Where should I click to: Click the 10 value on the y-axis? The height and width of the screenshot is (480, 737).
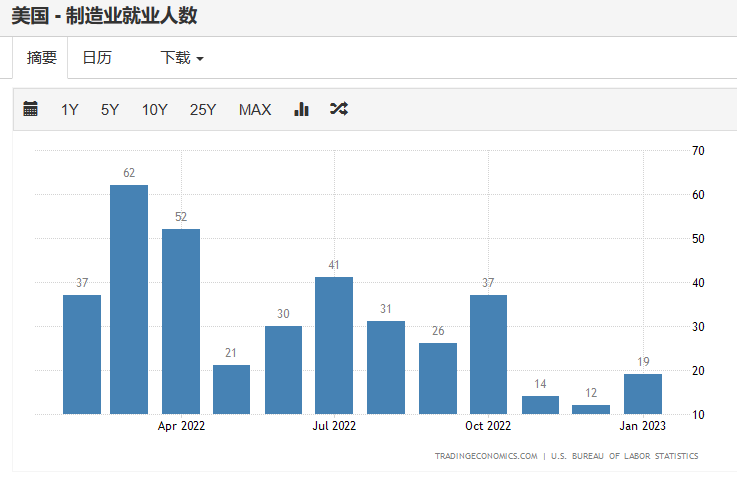pos(698,415)
